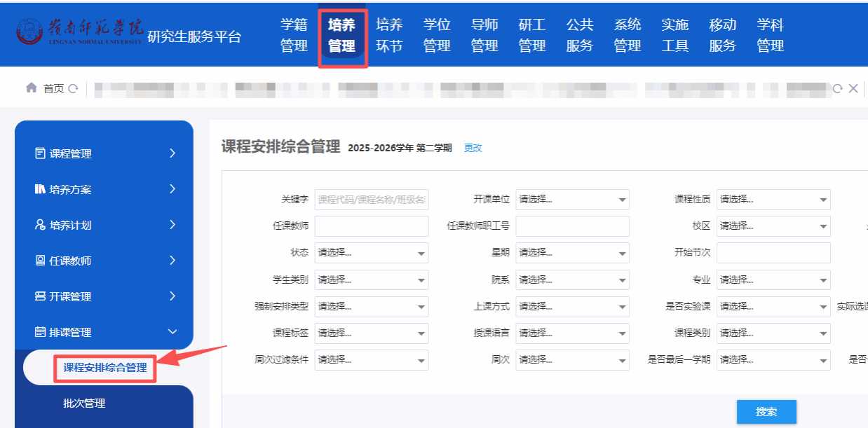Click the 任课教师 sidebar icon
868x428 pixels.
[40, 261]
